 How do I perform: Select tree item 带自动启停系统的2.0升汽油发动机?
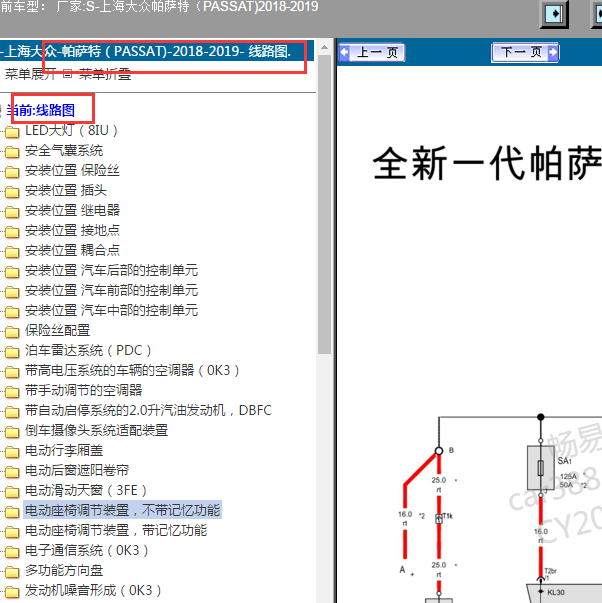[x=148, y=410]
